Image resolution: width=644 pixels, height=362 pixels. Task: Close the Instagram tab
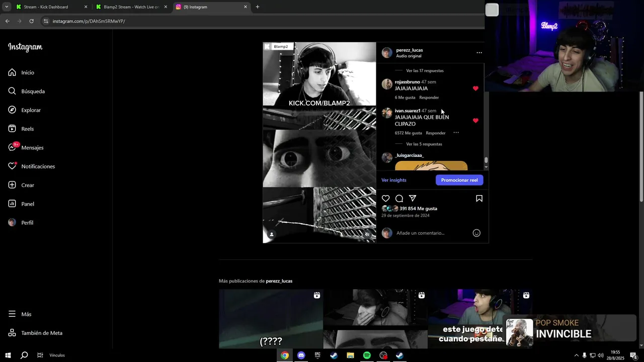tap(246, 7)
